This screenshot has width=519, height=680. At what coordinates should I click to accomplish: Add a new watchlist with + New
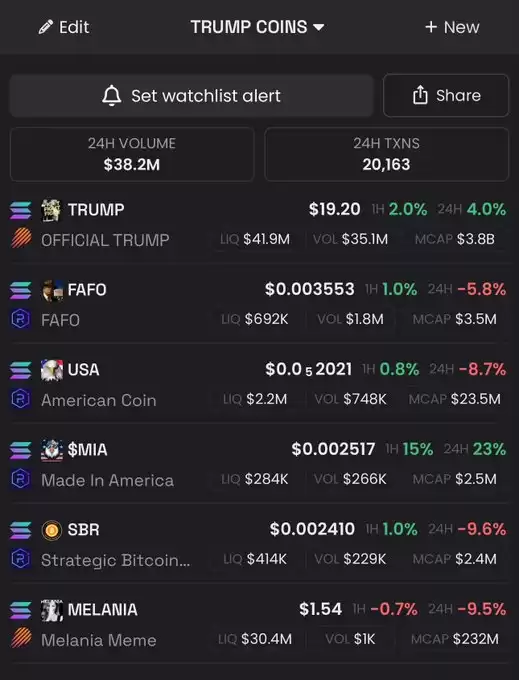(x=452, y=27)
